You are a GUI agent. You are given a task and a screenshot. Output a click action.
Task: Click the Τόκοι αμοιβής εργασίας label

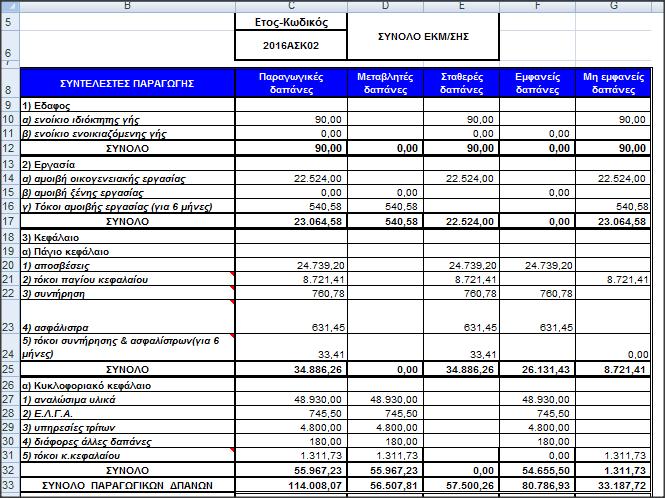[x=117, y=207]
